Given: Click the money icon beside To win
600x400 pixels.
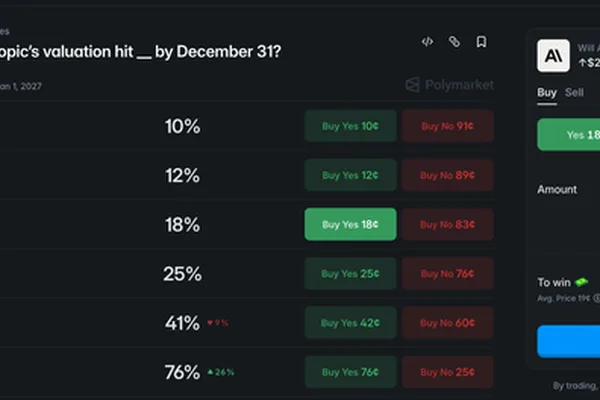Looking at the screenshot, I should coord(582,282).
